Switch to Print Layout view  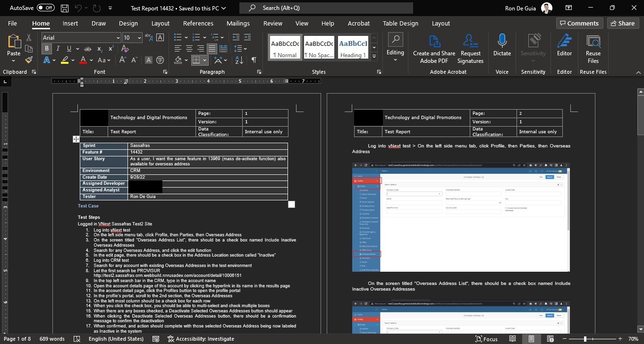pyautogui.click(x=531, y=339)
